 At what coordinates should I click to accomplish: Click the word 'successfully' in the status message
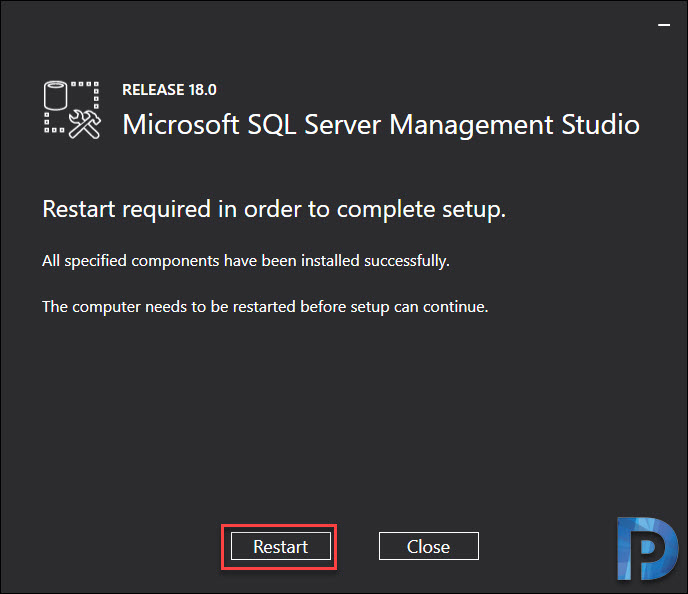click(407, 261)
